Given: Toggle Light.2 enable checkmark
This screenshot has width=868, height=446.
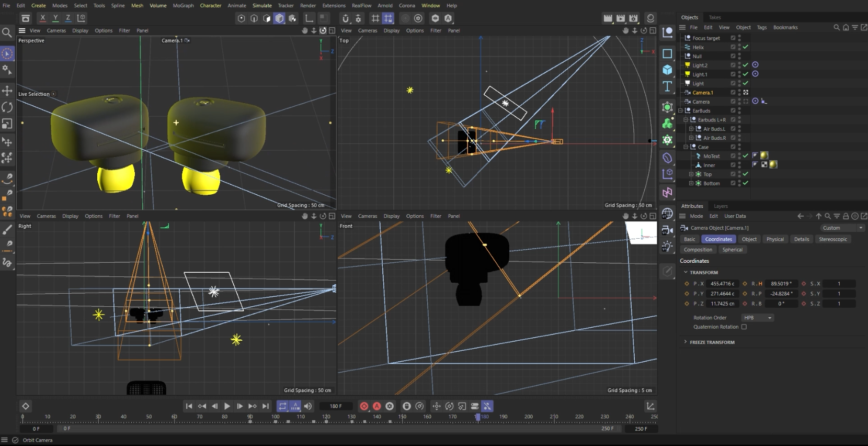Looking at the screenshot, I should click(x=746, y=65).
